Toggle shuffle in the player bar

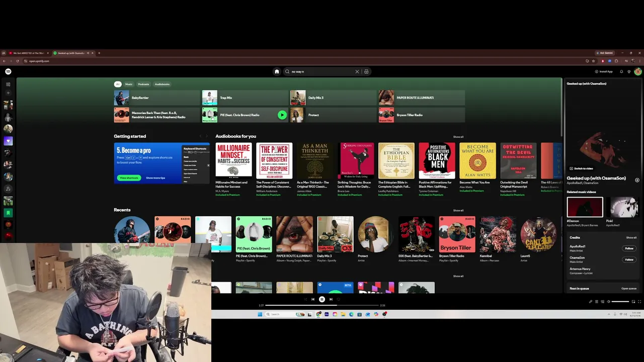(305, 299)
